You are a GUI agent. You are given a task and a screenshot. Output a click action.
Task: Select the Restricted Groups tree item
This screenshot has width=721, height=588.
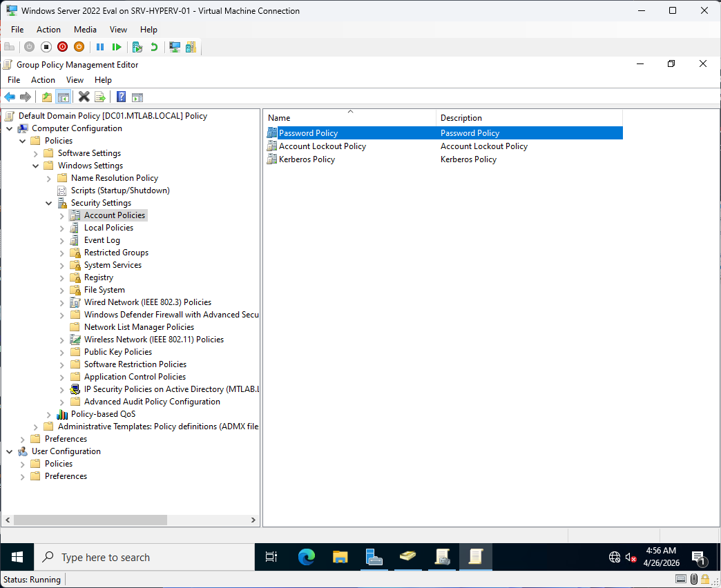click(x=116, y=253)
